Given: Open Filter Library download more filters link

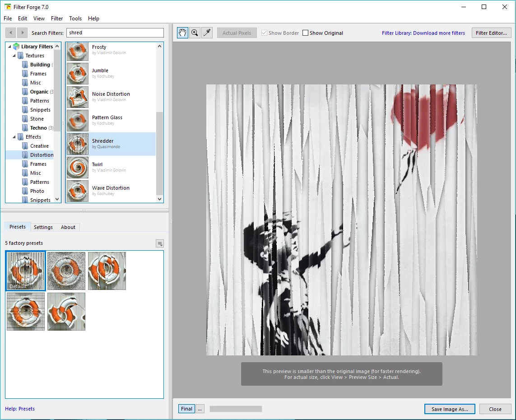Looking at the screenshot, I should 423,33.
